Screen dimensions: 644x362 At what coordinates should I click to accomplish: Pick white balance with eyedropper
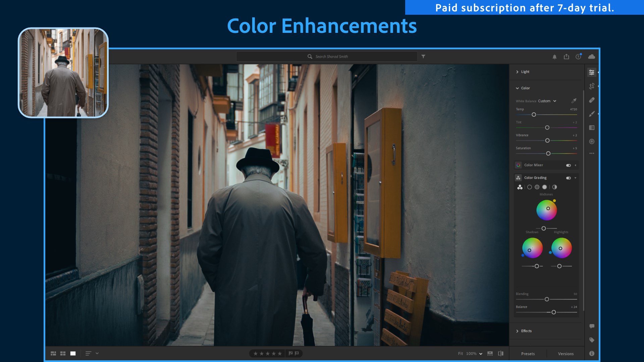[574, 101]
